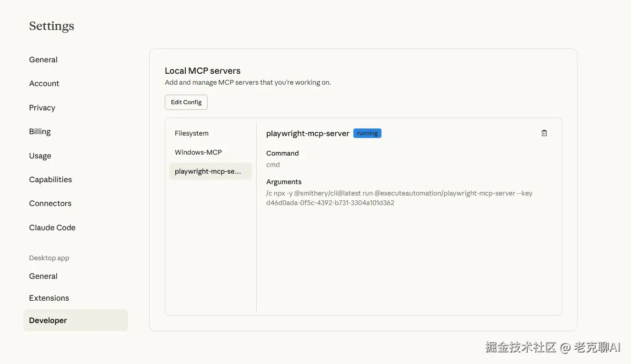Open Claude Code settings
This screenshot has height=364, width=631.
tap(52, 227)
